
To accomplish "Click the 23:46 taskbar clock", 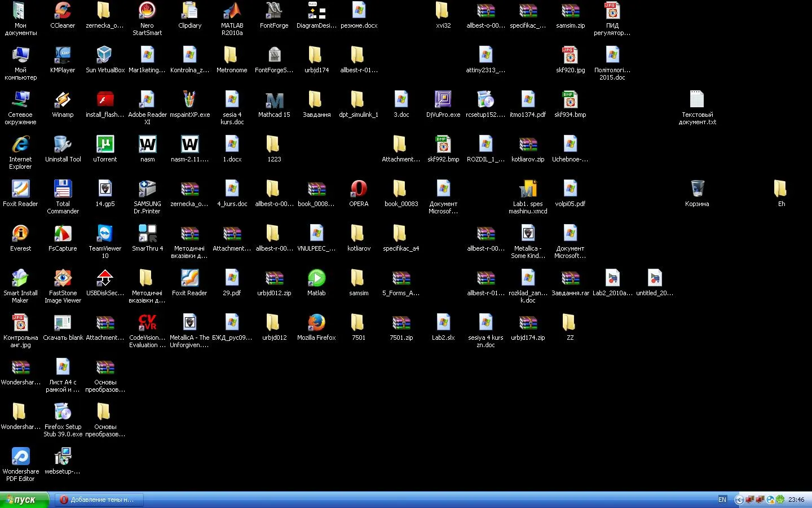I will [x=796, y=500].
